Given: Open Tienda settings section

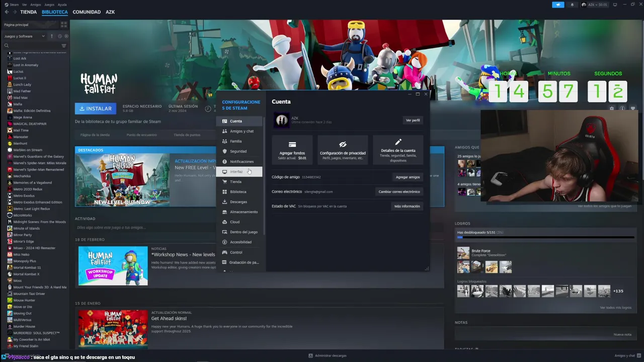Looking at the screenshot, I should (x=239, y=182).
